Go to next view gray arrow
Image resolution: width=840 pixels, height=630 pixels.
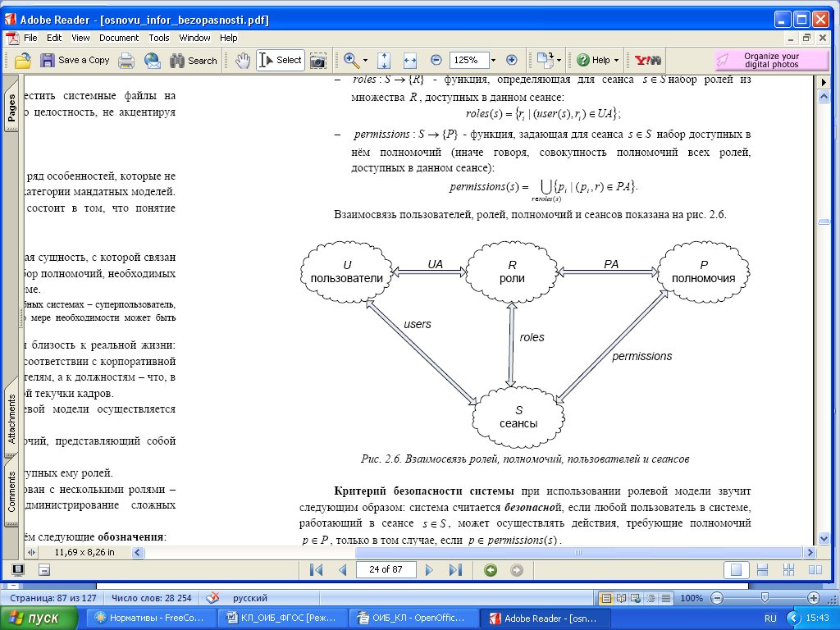(517, 570)
